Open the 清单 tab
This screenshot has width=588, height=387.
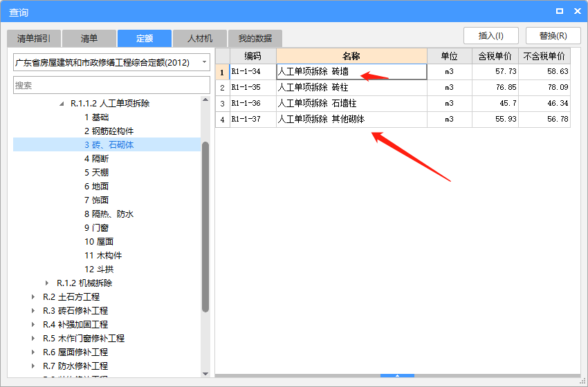(x=89, y=38)
